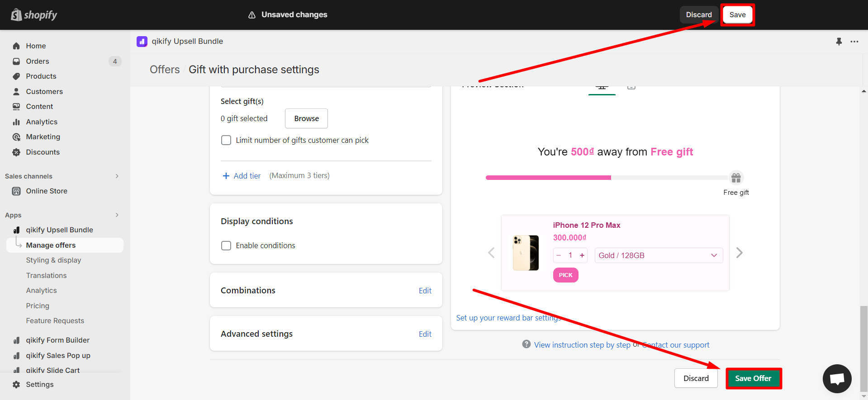This screenshot has width=868, height=400.
Task: Click the help question mark icon
Action: (x=526, y=344)
